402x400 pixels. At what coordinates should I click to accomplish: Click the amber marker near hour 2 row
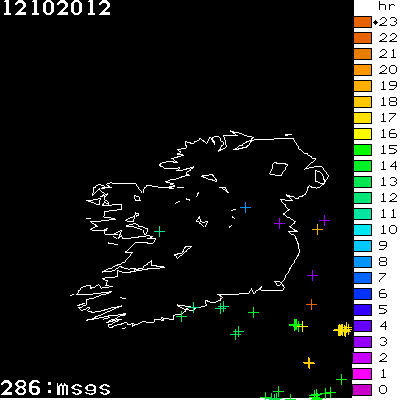coord(309,363)
